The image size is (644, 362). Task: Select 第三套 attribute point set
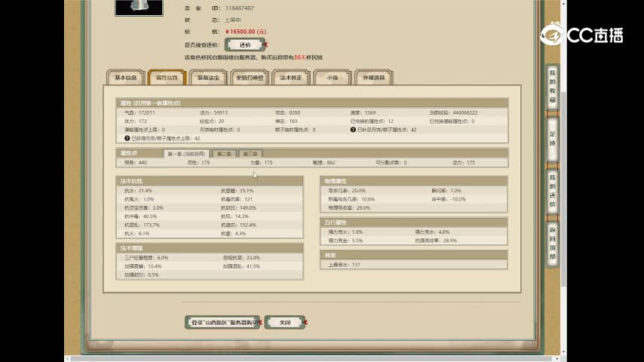(x=250, y=154)
